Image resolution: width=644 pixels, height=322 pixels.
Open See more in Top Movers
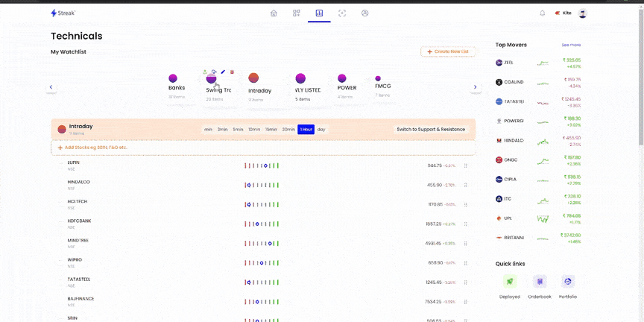point(571,45)
